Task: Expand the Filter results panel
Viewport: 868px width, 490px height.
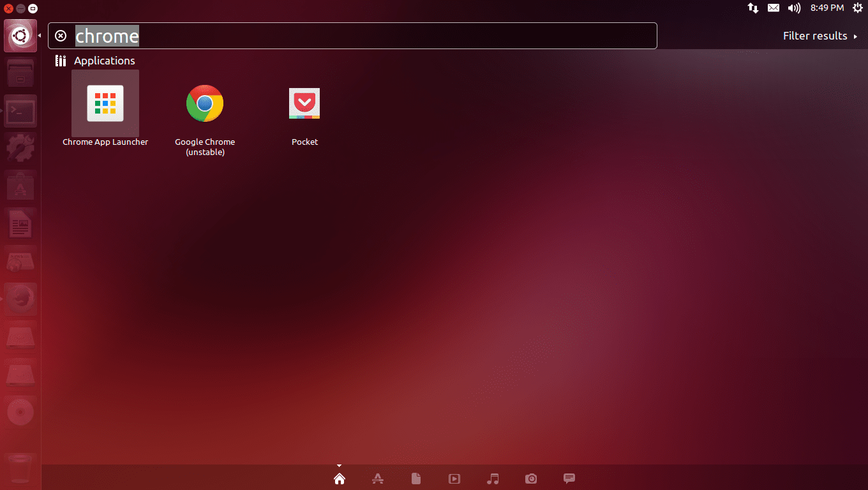Action: (x=820, y=36)
